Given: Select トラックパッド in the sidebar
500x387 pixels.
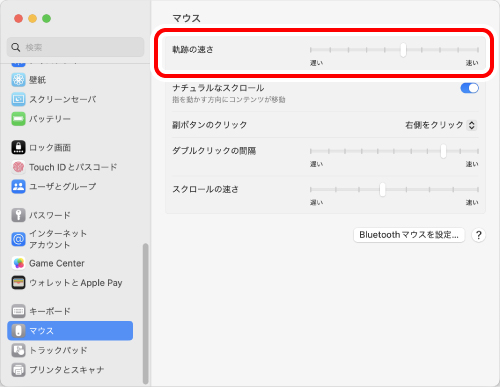Looking at the screenshot, I should click(x=70, y=350).
